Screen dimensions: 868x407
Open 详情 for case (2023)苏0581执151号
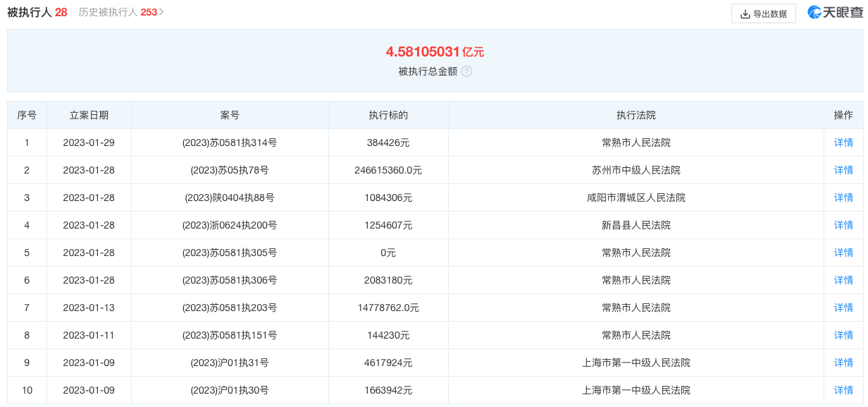(843, 335)
